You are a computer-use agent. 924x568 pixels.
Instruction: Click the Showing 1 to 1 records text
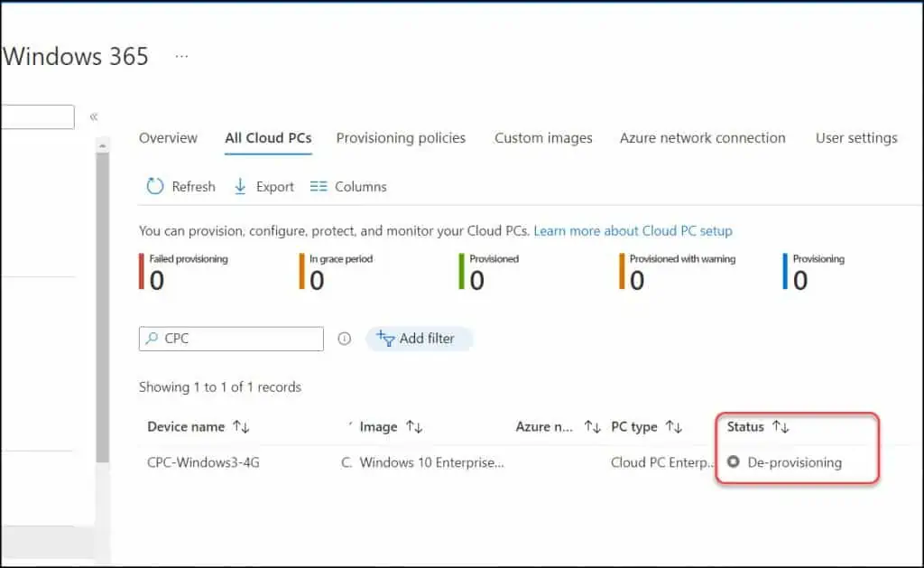click(x=220, y=386)
